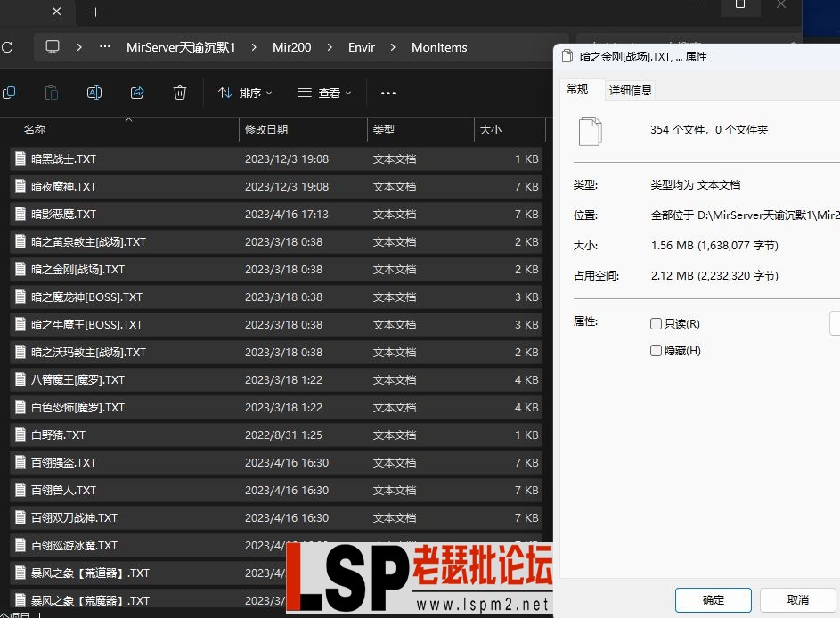
Task: Open the See more (…) toolbar menu
Action: [x=387, y=92]
